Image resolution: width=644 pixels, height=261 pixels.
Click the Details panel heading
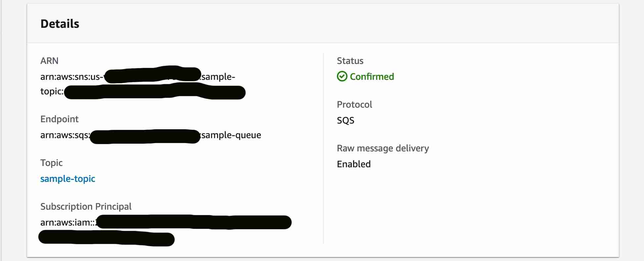point(60,24)
